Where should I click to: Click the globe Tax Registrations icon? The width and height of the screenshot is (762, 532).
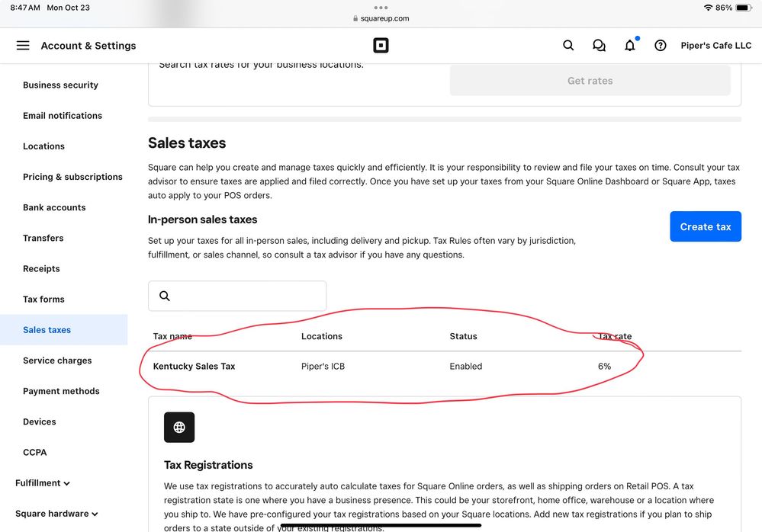pos(179,428)
